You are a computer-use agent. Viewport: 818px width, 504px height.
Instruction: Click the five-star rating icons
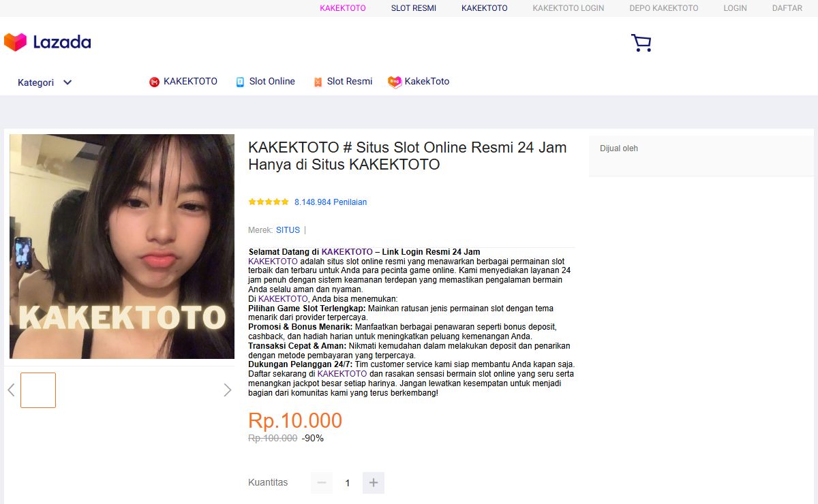269,202
